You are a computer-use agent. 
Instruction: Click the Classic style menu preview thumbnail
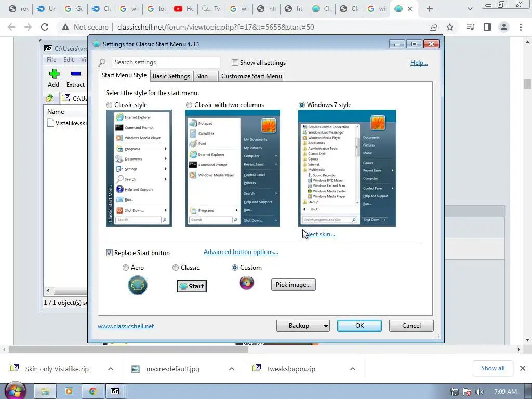[x=139, y=168]
